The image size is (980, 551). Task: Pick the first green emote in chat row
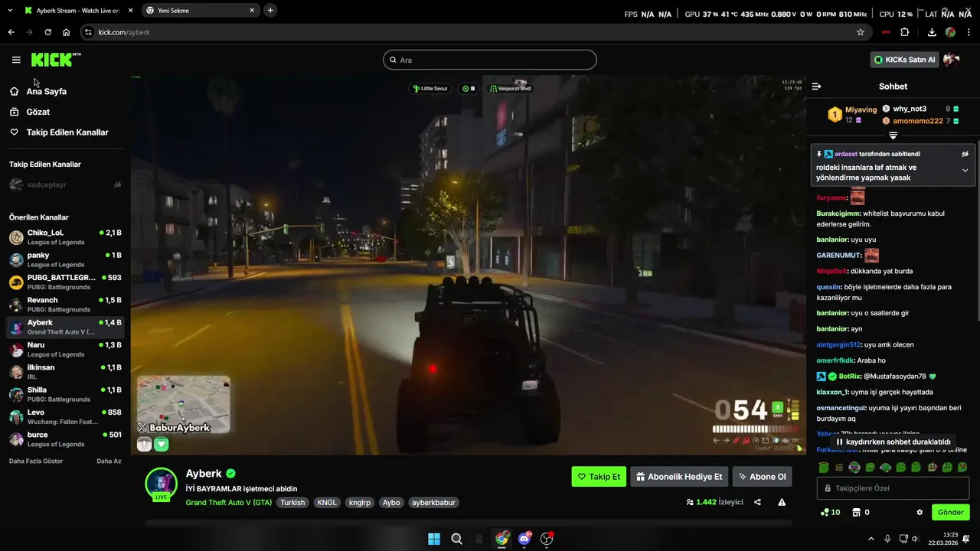(824, 467)
